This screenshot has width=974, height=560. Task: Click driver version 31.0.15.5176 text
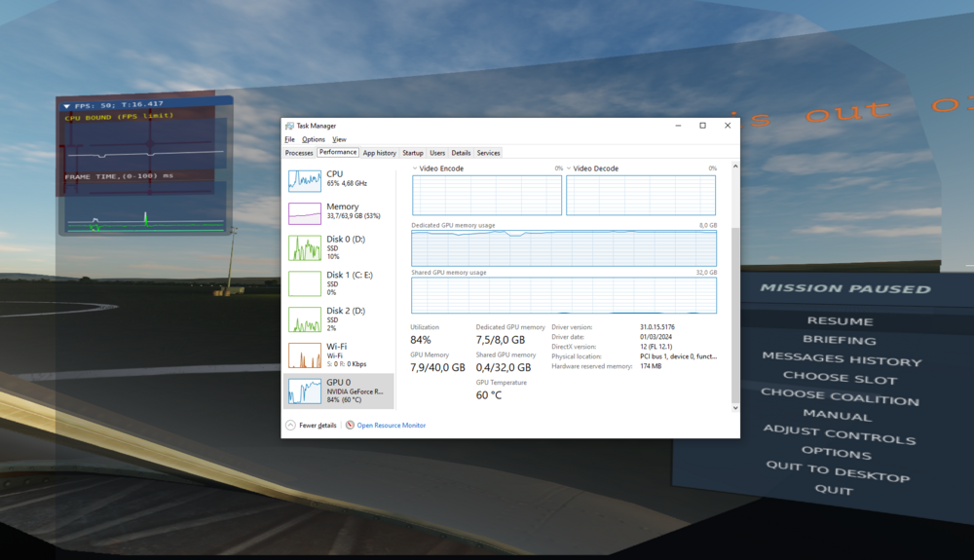pos(657,327)
